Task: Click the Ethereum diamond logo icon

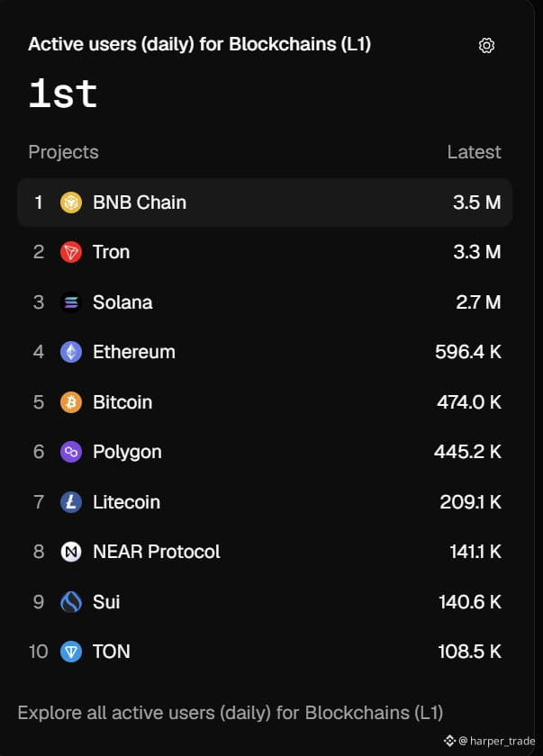Action: tap(71, 352)
